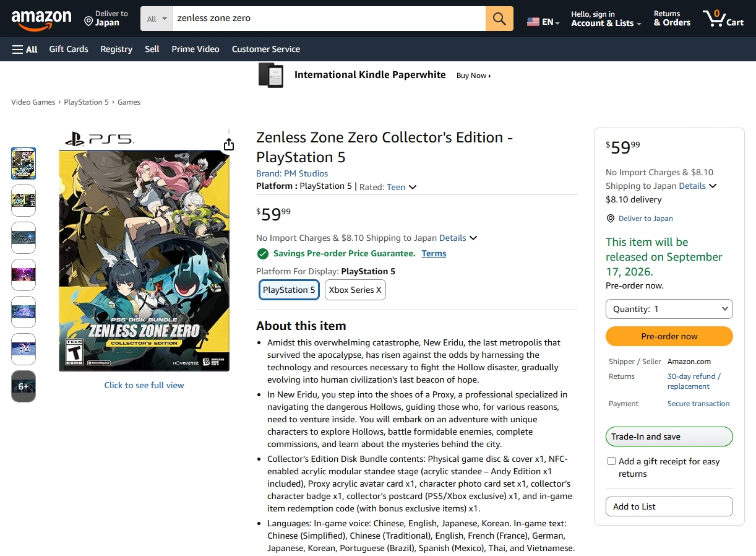The height and width of the screenshot is (556, 756).
Task: Open the All hamburger menu
Action: (25, 49)
